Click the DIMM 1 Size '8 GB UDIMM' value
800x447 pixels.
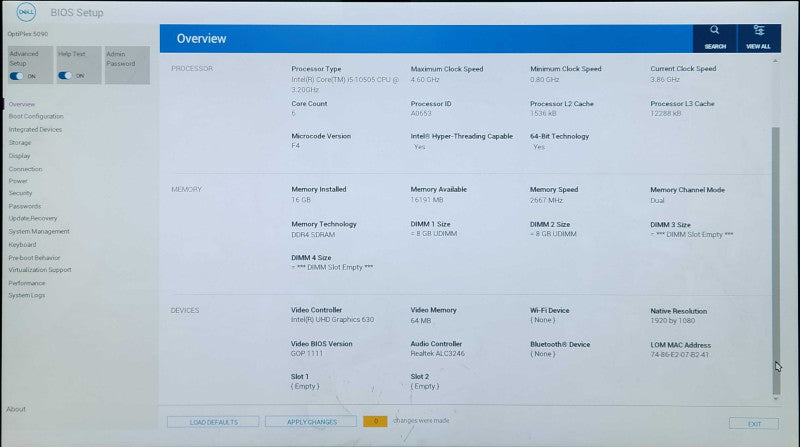[434, 234]
